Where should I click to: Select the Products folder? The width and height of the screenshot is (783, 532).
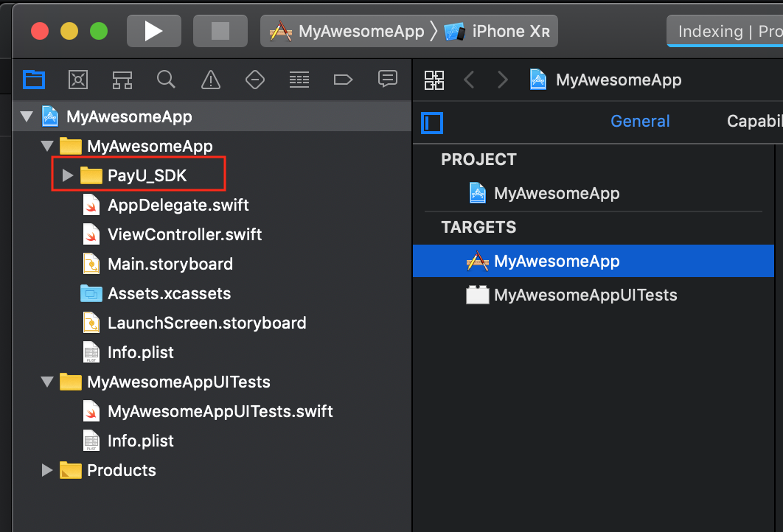[122, 471]
